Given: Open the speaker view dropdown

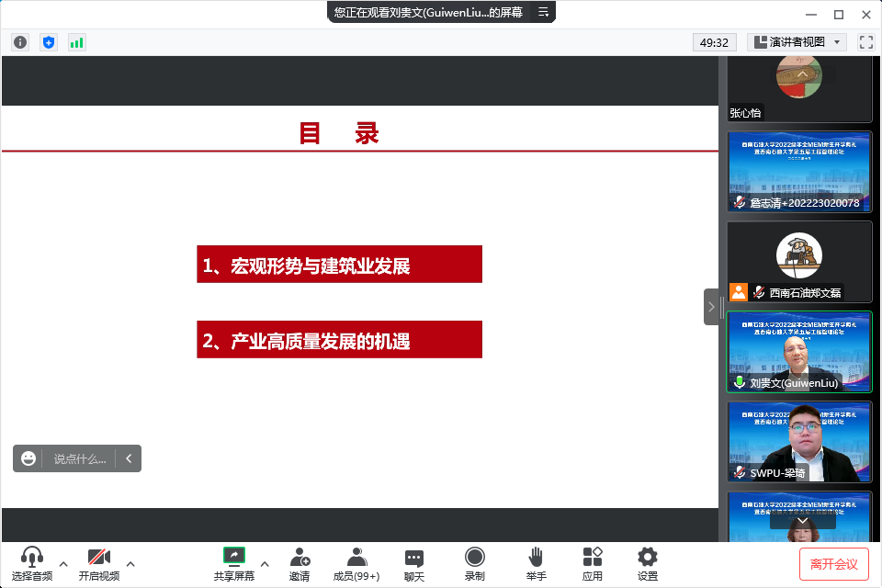Looking at the screenshot, I should click(x=797, y=42).
